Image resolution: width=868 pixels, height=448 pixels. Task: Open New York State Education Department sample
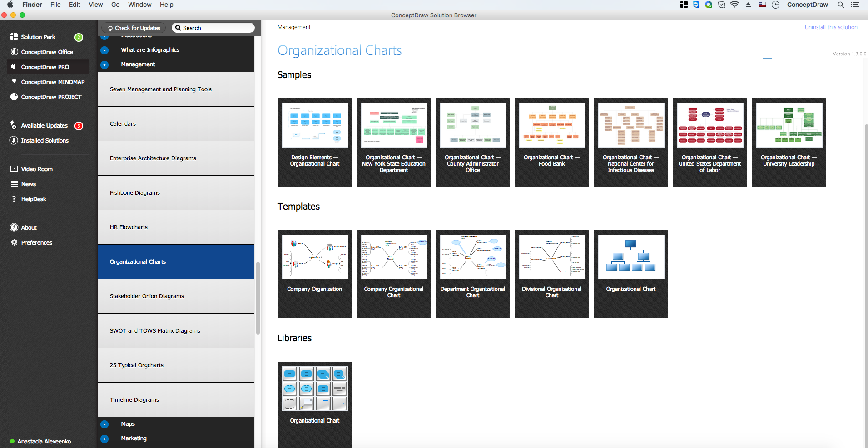pos(394,143)
